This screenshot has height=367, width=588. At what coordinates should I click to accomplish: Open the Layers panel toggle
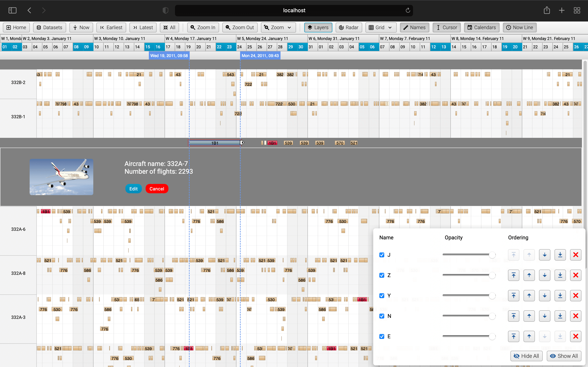(x=318, y=28)
